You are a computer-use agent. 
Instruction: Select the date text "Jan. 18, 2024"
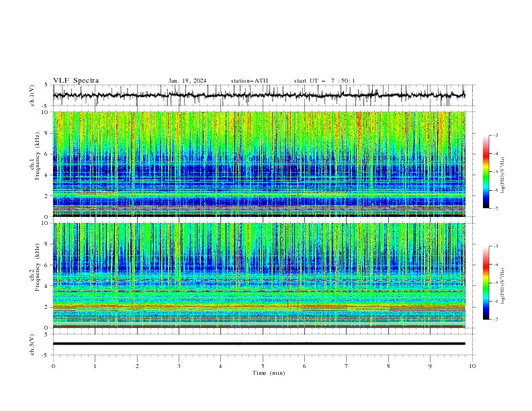(187, 81)
